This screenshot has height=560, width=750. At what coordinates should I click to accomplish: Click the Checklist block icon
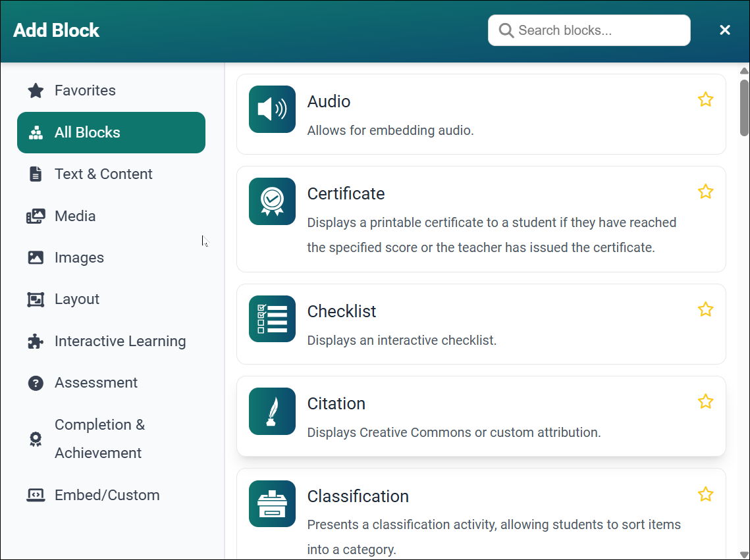click(x=272, y=318)
